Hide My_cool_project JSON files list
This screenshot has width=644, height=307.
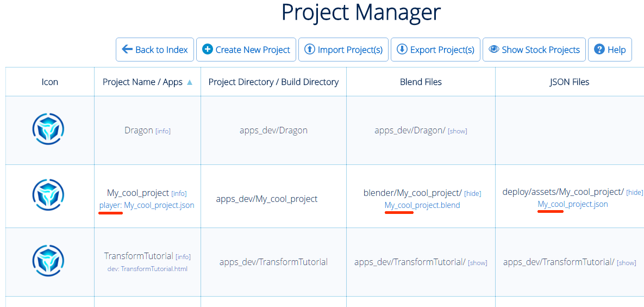[634, 193]
